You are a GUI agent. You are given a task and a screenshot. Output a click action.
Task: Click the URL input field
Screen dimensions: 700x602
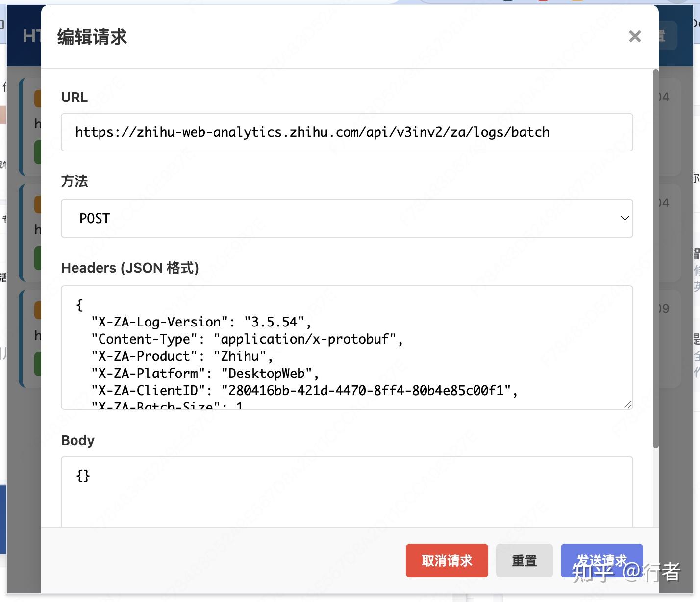(x=347, y=132)
